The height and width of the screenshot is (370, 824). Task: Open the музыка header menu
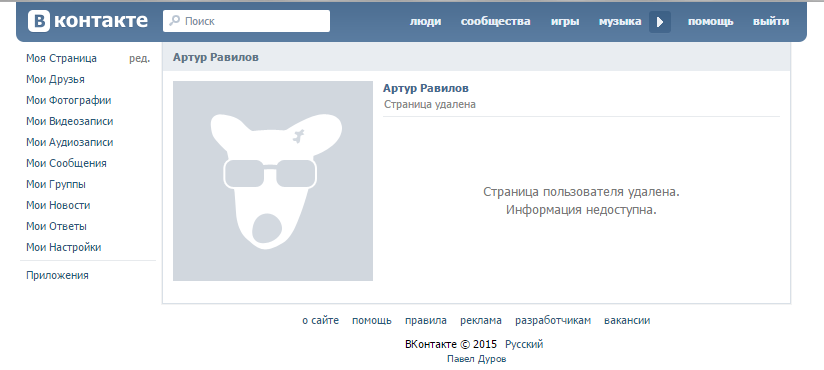click(620, 22)
